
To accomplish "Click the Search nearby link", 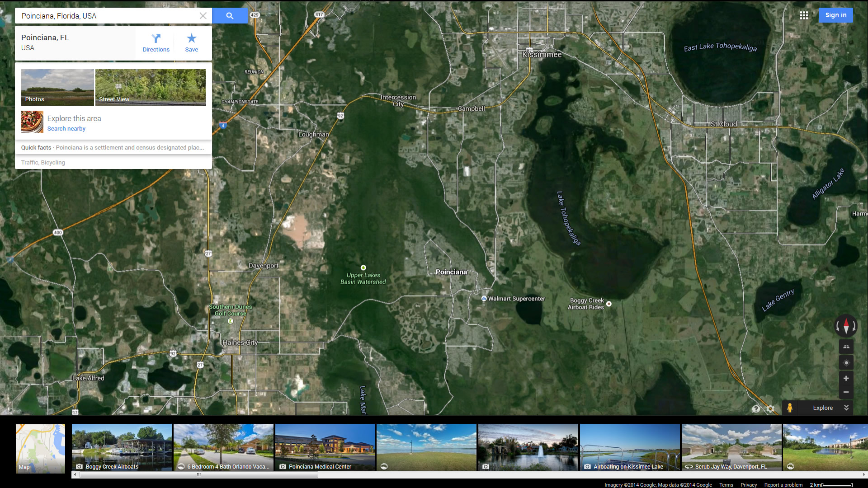I will click(66, 128).
